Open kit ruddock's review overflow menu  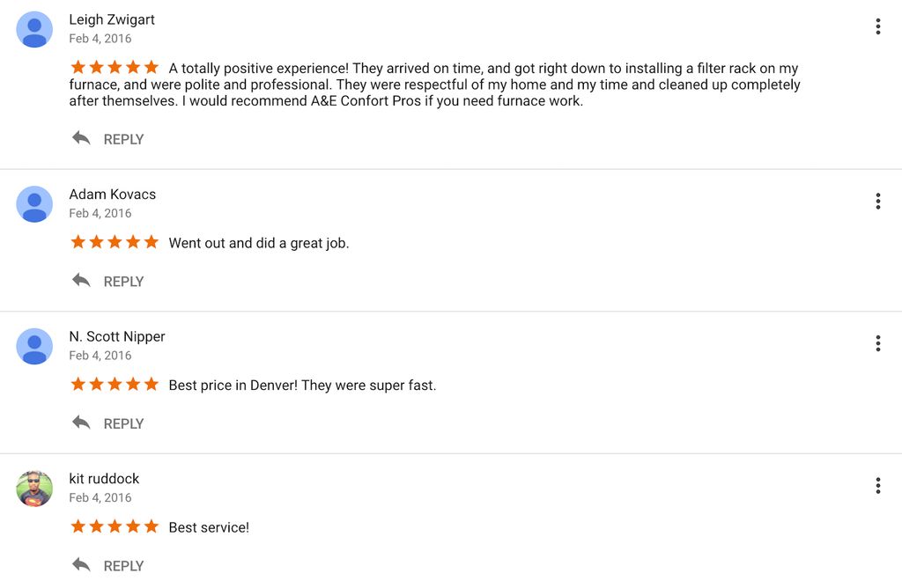coord(877,485)
